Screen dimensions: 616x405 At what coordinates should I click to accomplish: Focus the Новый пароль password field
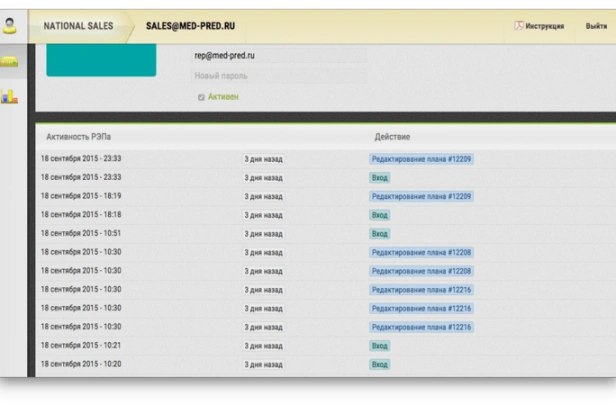click(279, 76)
